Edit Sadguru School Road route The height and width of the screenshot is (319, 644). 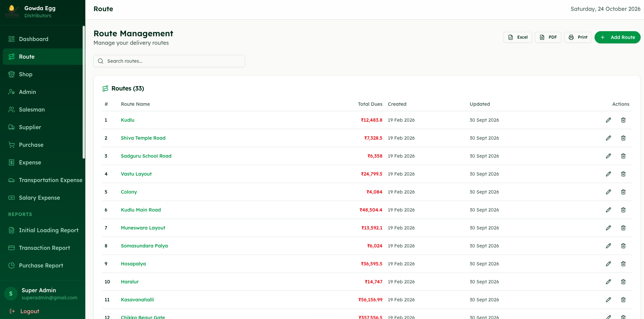(x=608, y=156)
